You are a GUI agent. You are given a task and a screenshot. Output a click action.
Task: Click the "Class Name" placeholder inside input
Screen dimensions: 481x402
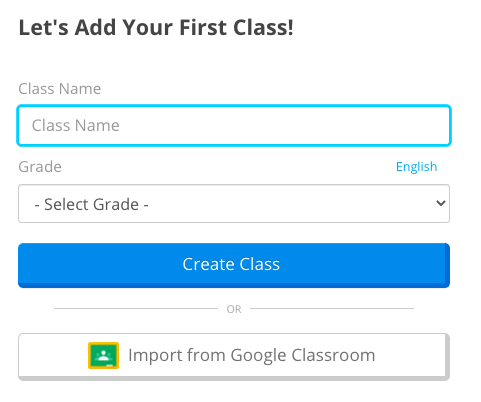click(76, 125)
